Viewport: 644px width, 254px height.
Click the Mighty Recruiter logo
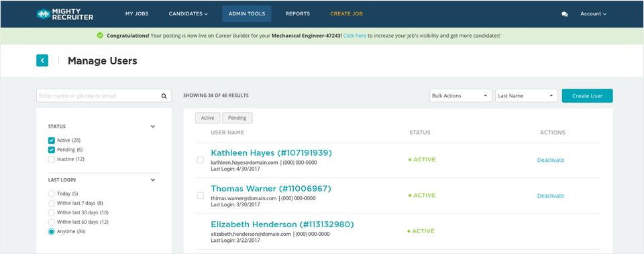pyautogui.click(x=65, y=14)
